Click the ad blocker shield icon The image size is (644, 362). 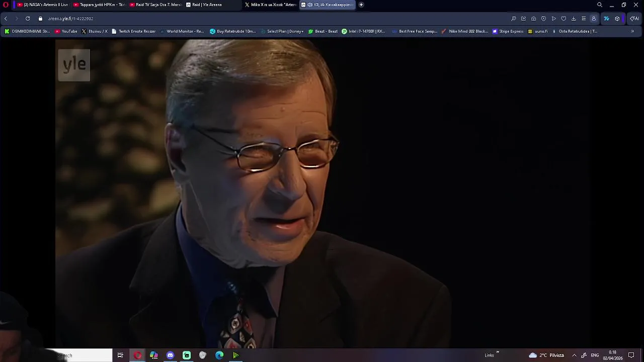(543, 19)
